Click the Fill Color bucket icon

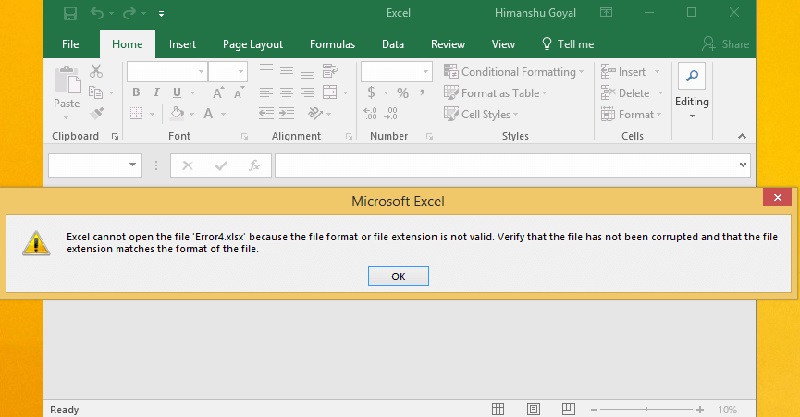coord(177,113)
